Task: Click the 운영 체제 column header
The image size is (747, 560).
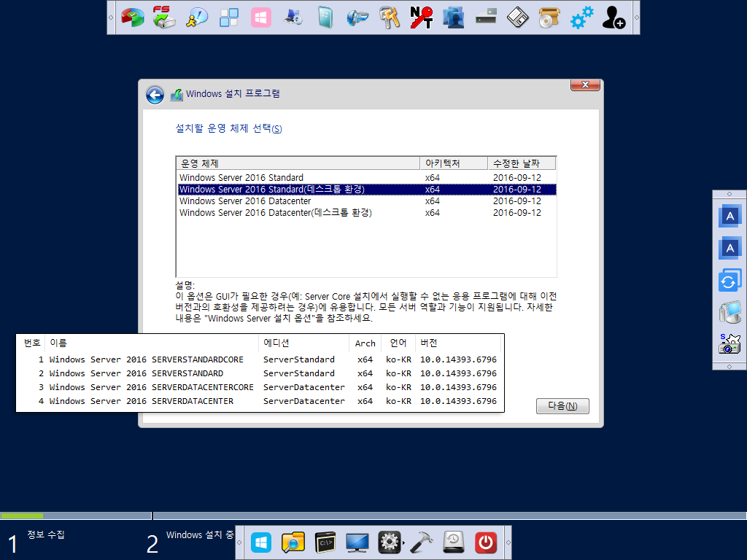Action: coord(298,163)
